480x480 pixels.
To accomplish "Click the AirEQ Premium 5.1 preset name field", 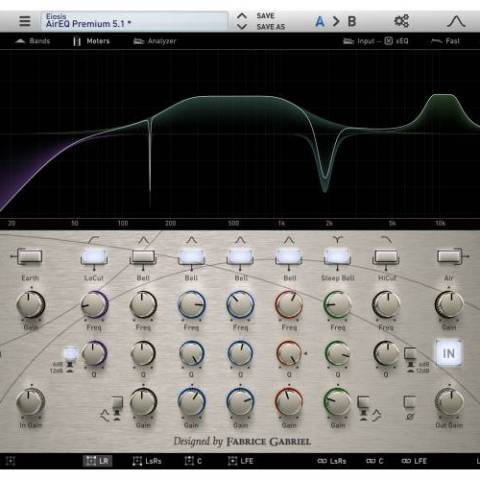I will (x=134, y=21).
